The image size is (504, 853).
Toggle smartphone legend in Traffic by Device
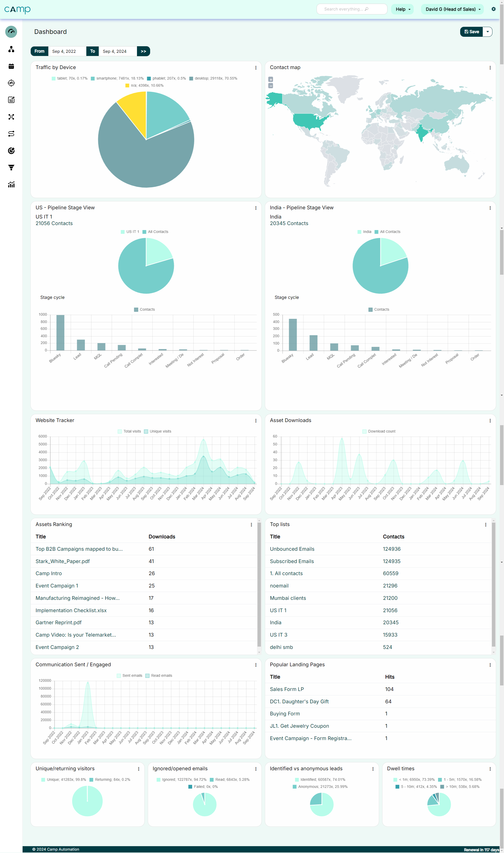click(117, 79)
